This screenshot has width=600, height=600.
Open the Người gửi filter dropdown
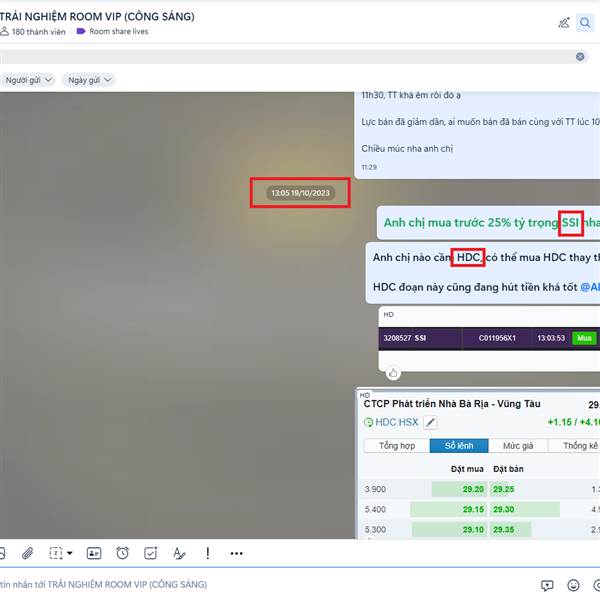(x=28, y=80)
